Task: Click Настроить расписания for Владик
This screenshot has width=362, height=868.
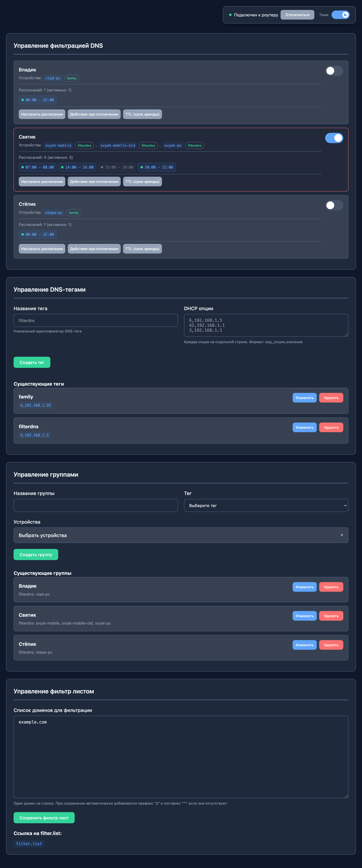Action: pyautogui.click(x=42, y=114)
